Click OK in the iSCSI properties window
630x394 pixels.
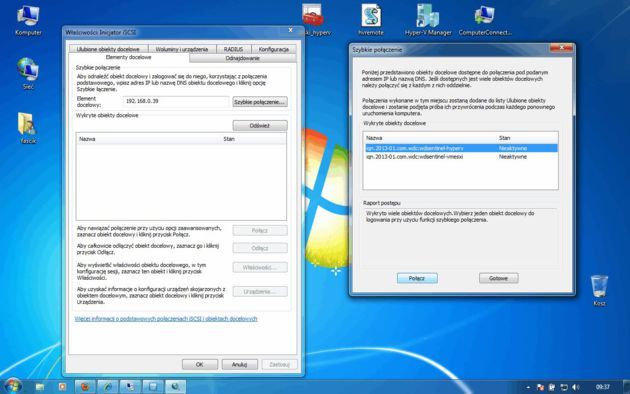pyautogui.click(x=200, y=365)
